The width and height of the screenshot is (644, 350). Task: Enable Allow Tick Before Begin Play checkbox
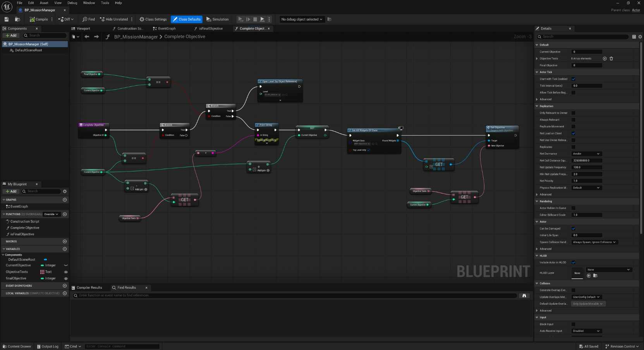574,93
